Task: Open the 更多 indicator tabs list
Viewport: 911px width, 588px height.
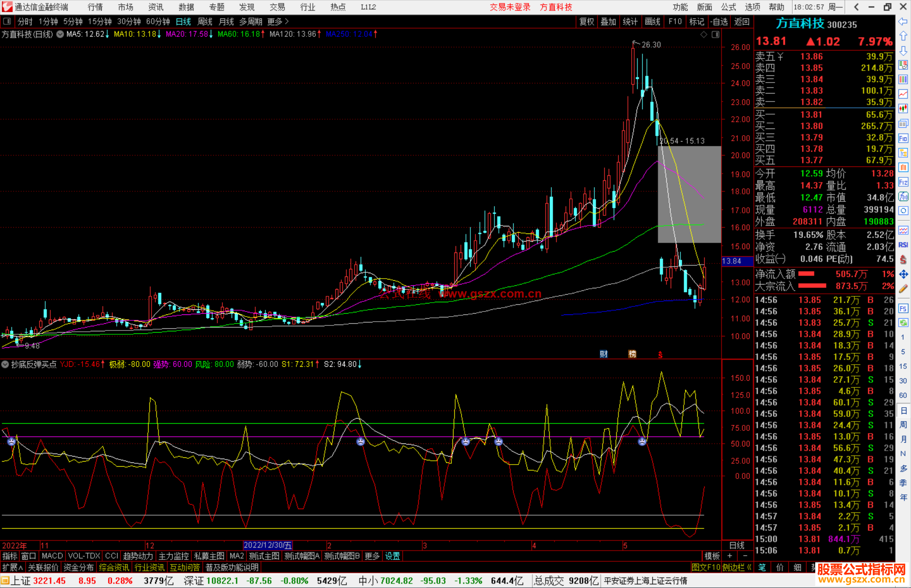Action: 372,556
